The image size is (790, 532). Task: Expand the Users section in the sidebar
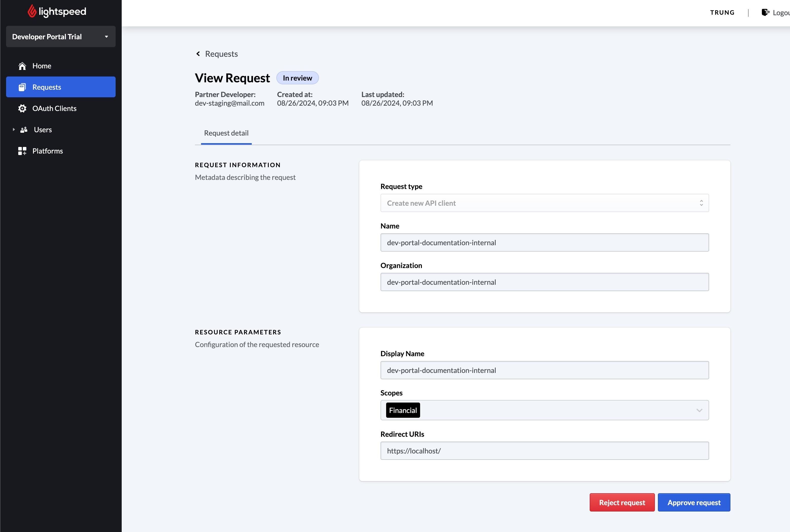click(x=14, y=129)
